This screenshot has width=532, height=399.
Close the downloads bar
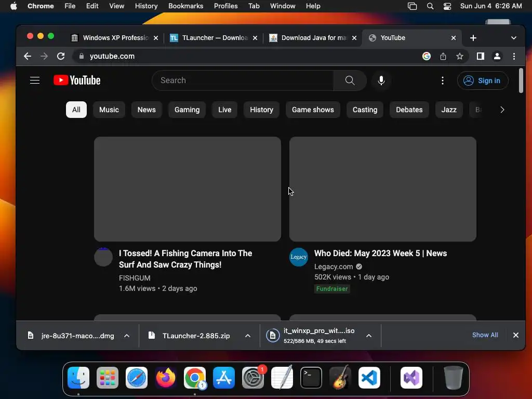516,335
